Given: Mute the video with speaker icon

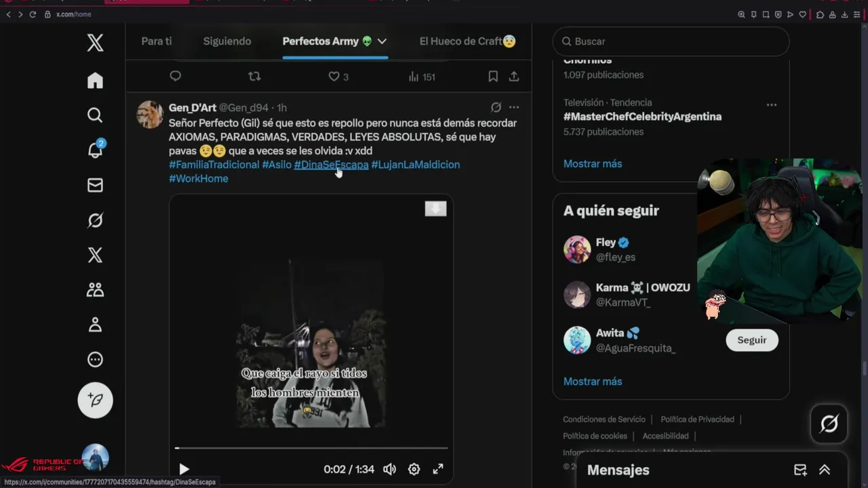Looking at the screenshot, I should pos(389,469).
